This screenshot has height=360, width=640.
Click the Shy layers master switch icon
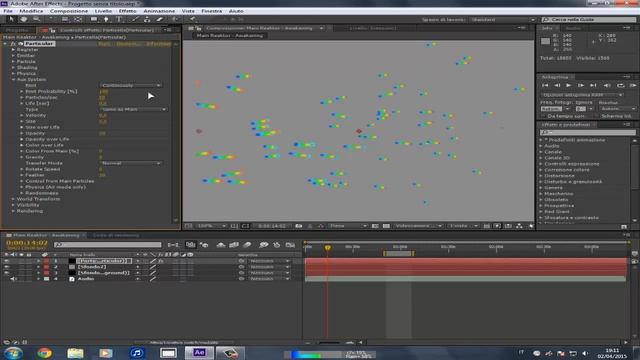click(x=221, y=245)
